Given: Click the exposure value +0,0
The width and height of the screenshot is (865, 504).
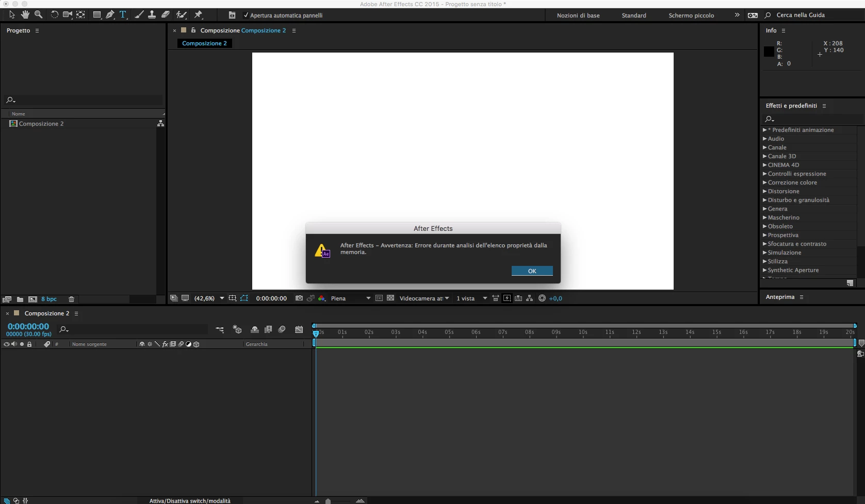Looking at the screenshot, I should coord(556,298).
